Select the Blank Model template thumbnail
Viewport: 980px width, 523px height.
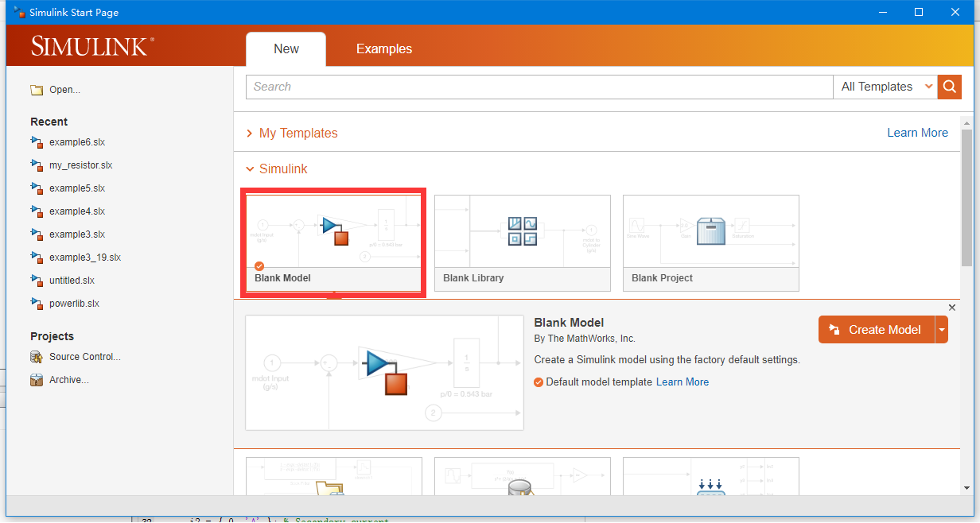coord(334,243)
